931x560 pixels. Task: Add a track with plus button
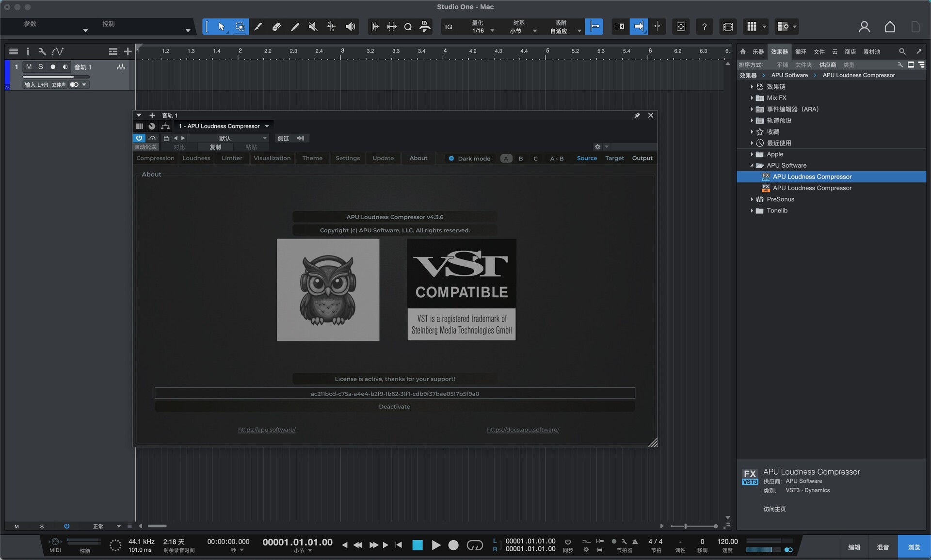point(128,51)
